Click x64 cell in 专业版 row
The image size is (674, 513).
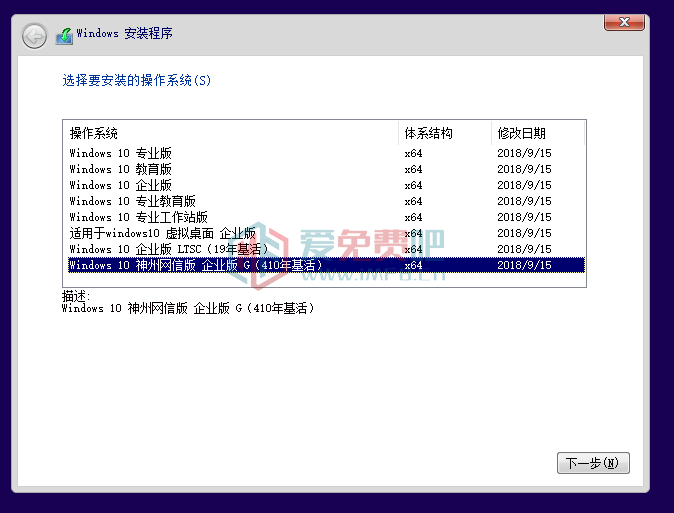[x=413, y=153]
